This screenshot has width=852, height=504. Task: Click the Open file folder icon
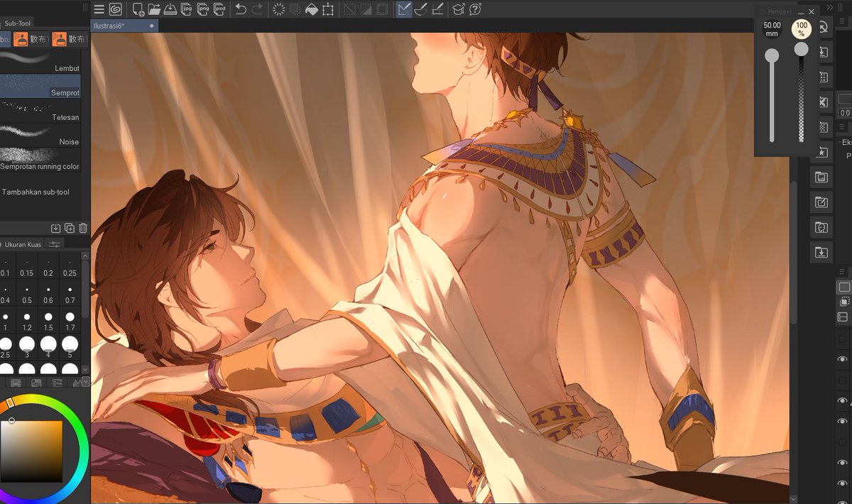154,9
